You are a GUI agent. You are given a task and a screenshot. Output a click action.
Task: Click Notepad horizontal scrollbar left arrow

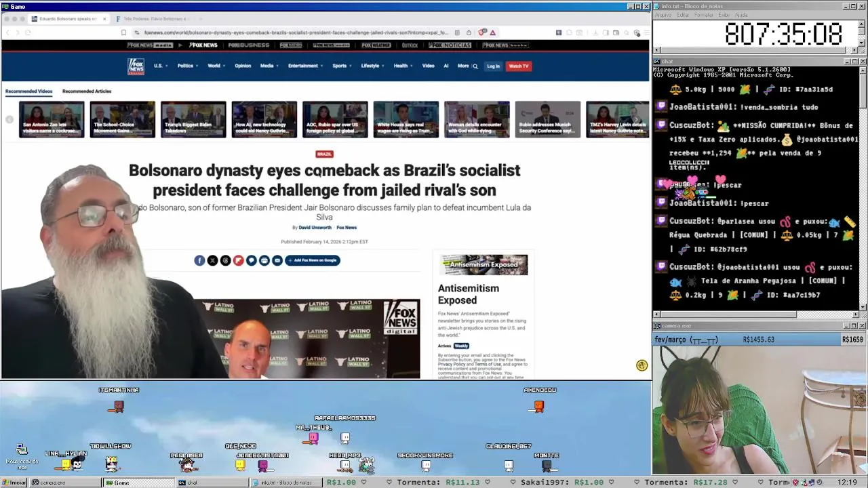click(656, 50)
